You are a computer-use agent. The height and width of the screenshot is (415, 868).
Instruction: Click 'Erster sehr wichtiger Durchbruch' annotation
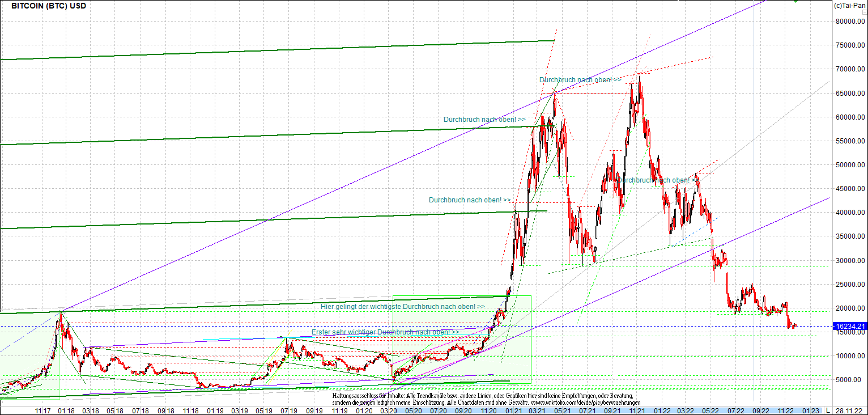click(x=385, y=332)
